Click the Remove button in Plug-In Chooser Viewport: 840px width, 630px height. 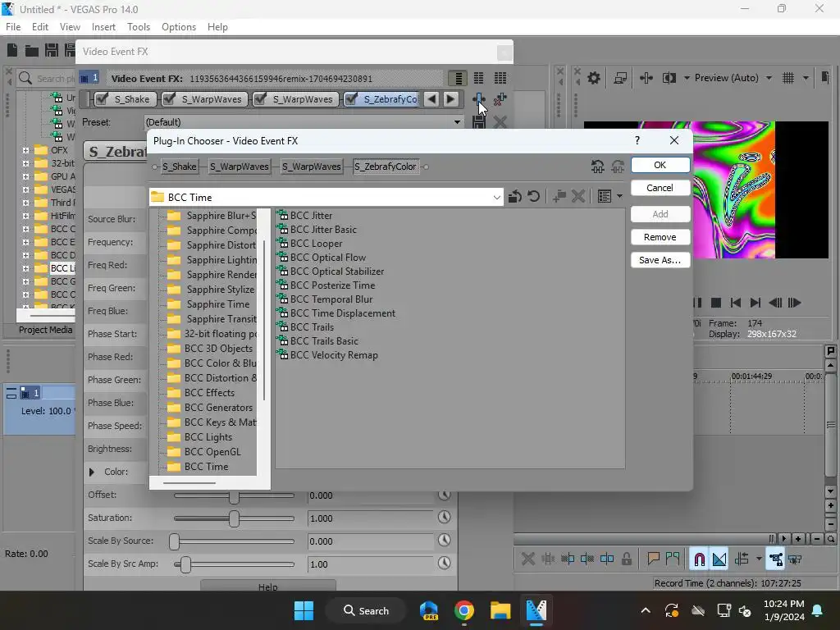pos(660,237)
